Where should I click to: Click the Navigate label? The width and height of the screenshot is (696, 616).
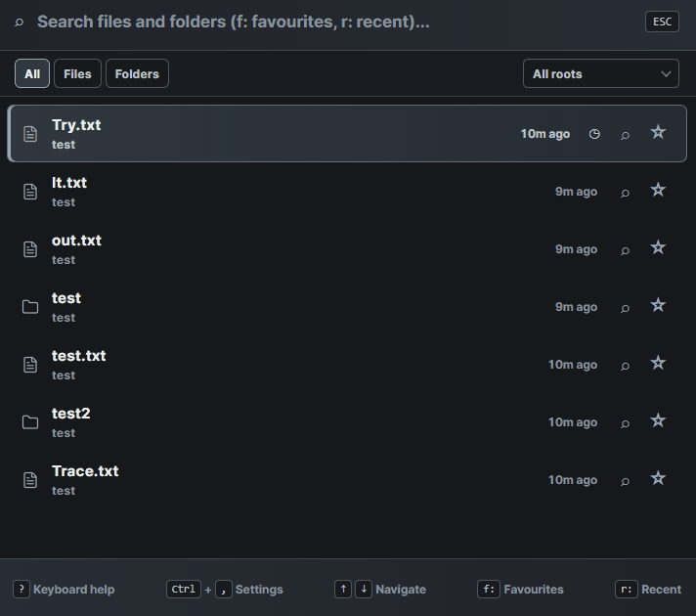click(401, 590)
